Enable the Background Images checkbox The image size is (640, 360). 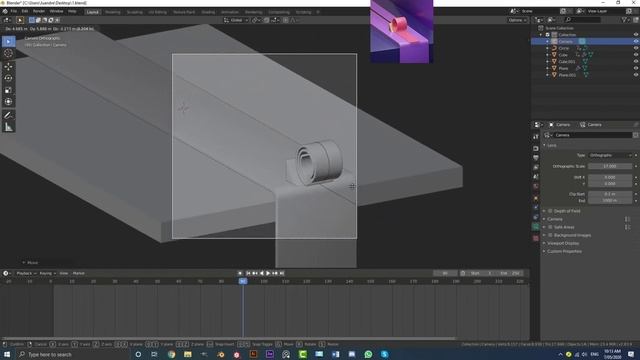point(550,235)
